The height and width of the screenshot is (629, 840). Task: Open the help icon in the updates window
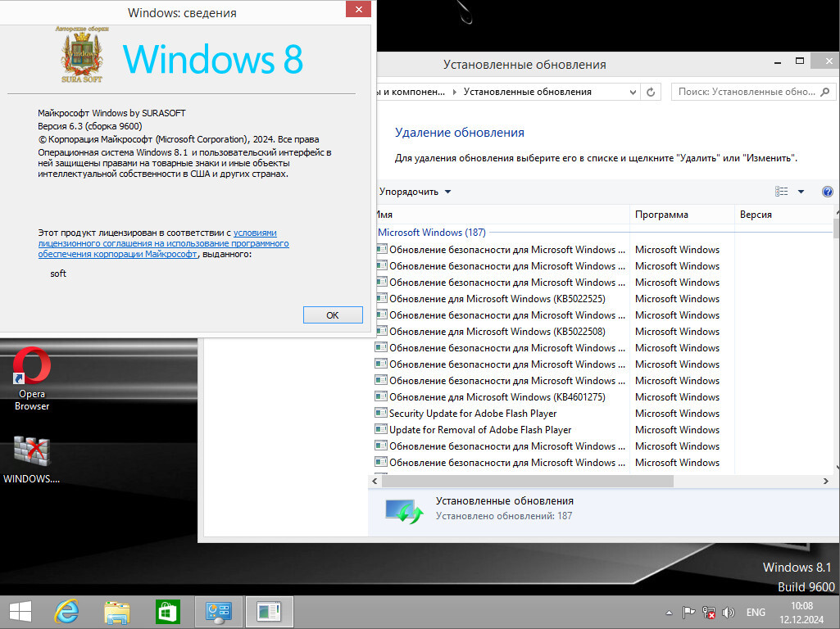(827, 192)
